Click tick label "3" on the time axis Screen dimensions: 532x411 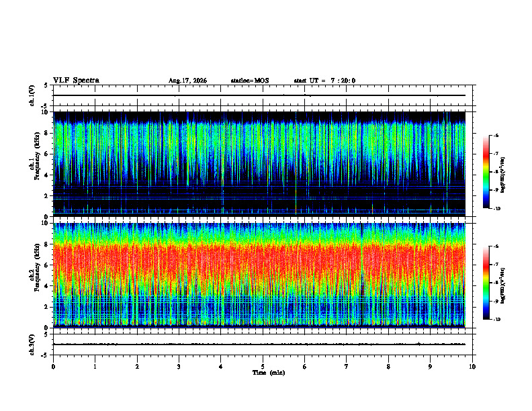tap(179, 367)
